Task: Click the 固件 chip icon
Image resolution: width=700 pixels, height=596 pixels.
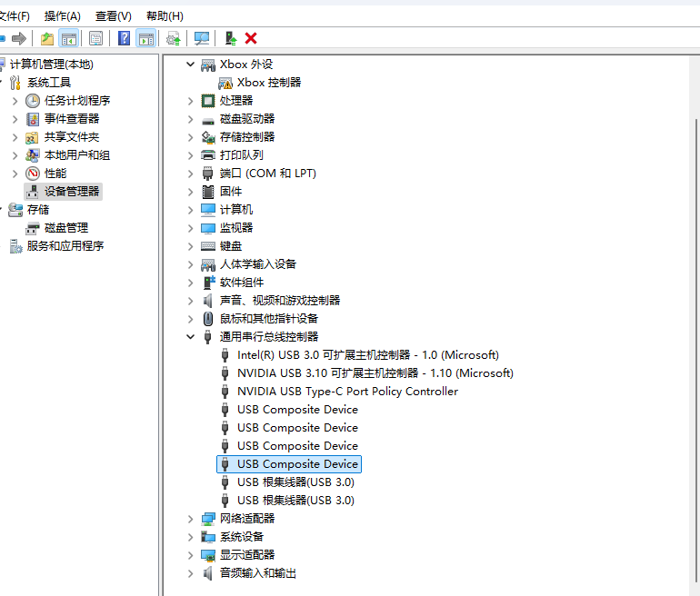Action: pyautogui.click(x=208, y=192)
